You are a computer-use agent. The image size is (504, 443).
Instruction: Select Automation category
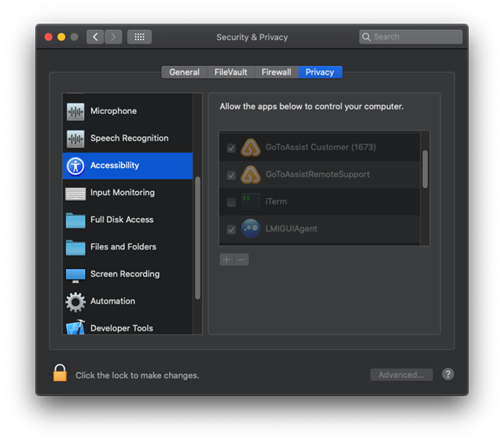click(127, 301)
